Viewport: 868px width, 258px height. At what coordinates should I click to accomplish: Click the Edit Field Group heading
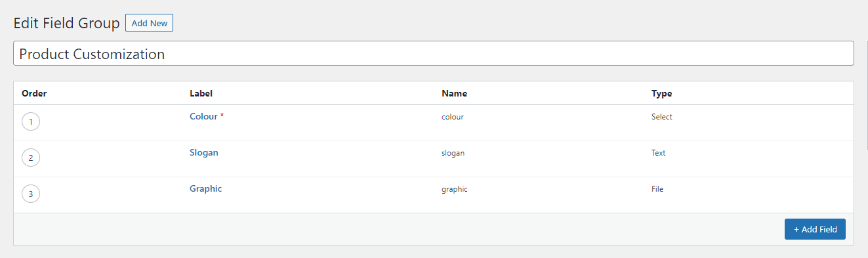click(x=67, y=23)
